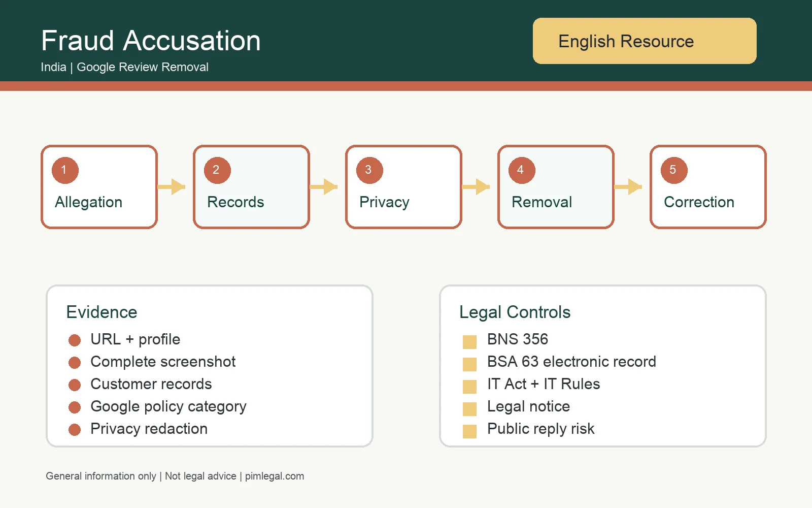This screenshot has width=812, height=508.
Task: Select the IT Act + IT Rules item
Action: (544, 384)
